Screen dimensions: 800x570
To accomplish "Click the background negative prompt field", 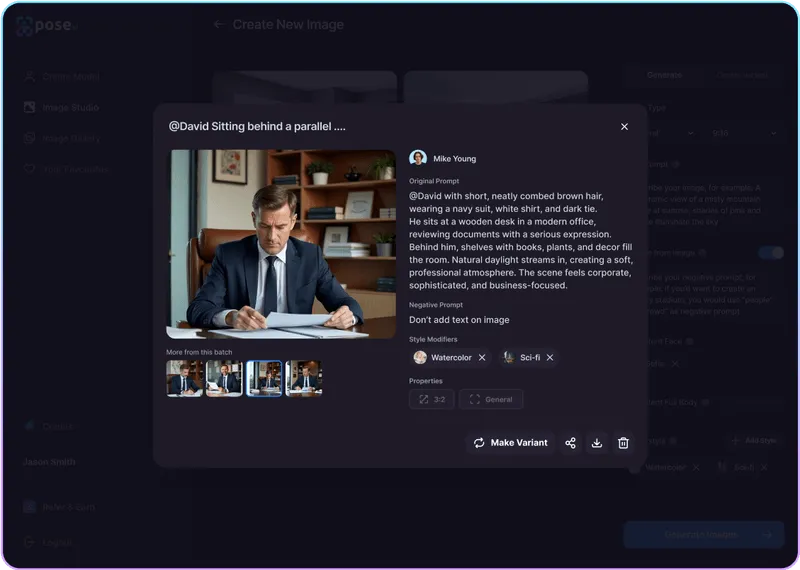I will [714, 294].
